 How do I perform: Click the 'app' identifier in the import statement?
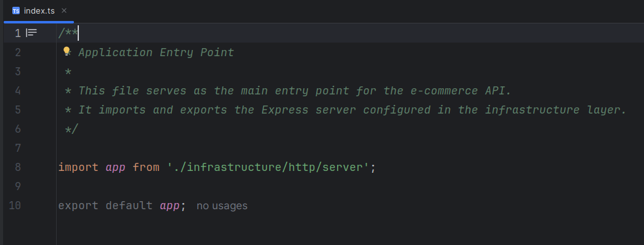[115, 167]
